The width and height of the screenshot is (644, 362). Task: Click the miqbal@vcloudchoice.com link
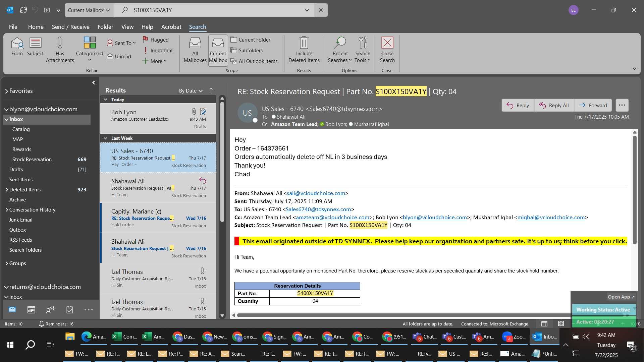[x=551, y=218]
